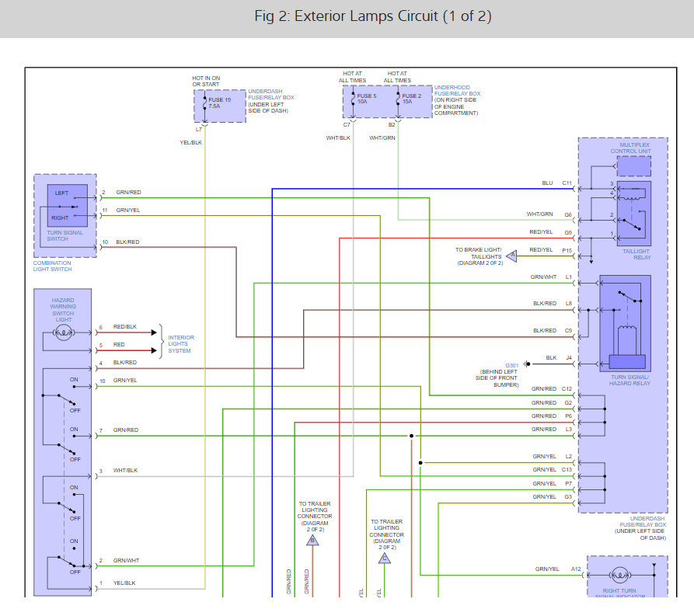Viewport: 694px width, 616px height.
Task: Click the 'HAZARD WARNING SWITCH LIGHT' label
Action: click(x=63, y=310)
